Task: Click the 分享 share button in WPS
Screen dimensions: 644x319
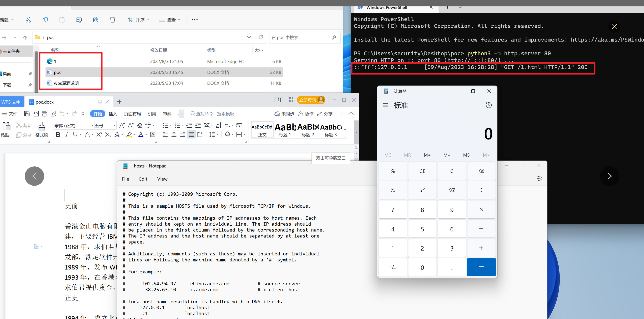Action: pyautogui.click(x=325, y=114)
